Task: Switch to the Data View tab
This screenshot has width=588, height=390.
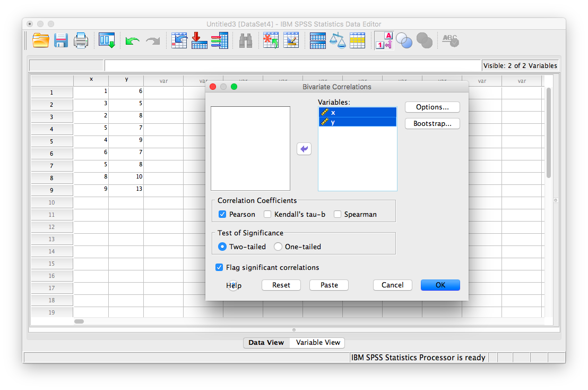Action: tap(266, 342)
